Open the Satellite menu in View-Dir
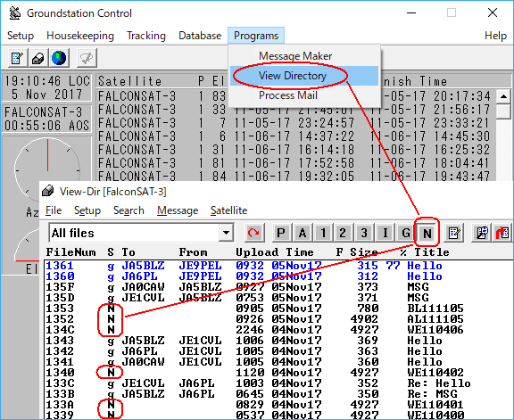The width and height of the screenshot is (514, 420). click(228, 210)
